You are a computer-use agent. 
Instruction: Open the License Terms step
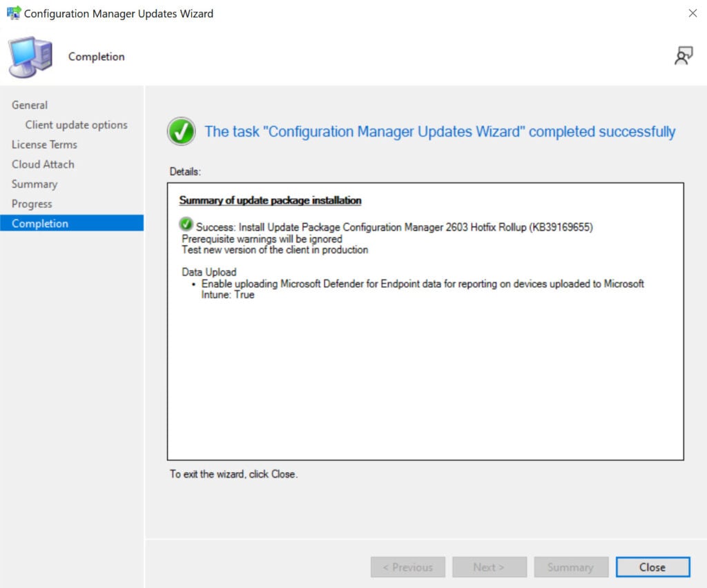(x=44, y=145)
